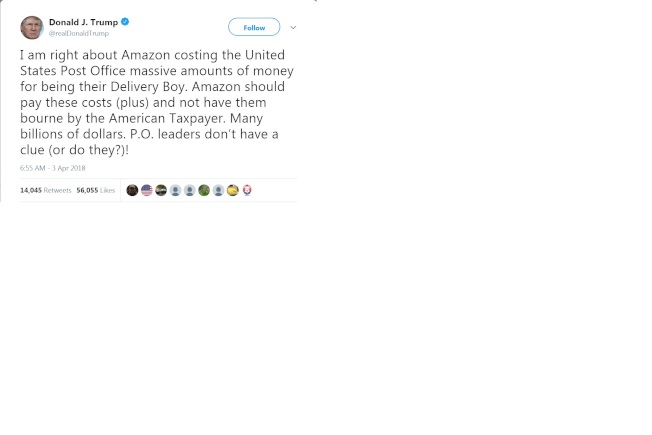This screenshot has width=652, height=435.
Task: Open the yellow liker avatar
Action: [x=233, y=190]
